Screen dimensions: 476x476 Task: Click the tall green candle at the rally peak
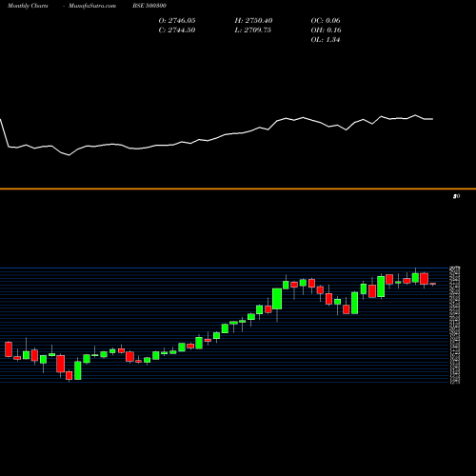[277, 299]
